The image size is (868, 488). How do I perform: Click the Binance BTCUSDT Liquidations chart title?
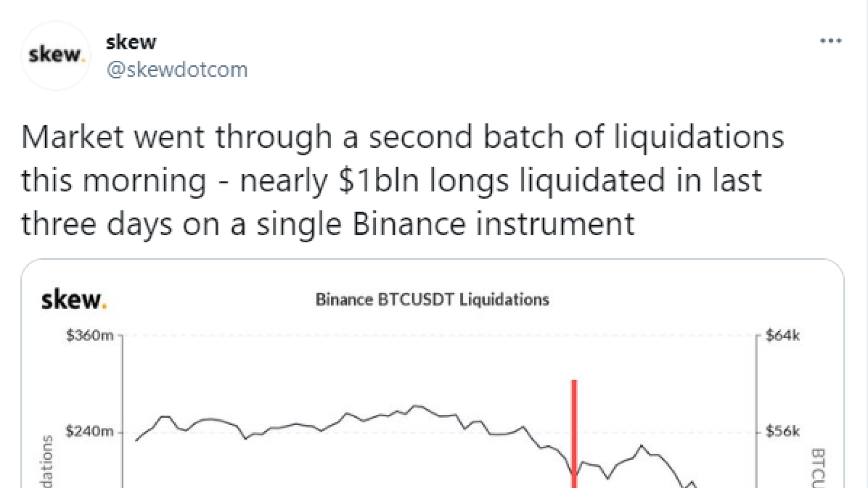point(432,300)
